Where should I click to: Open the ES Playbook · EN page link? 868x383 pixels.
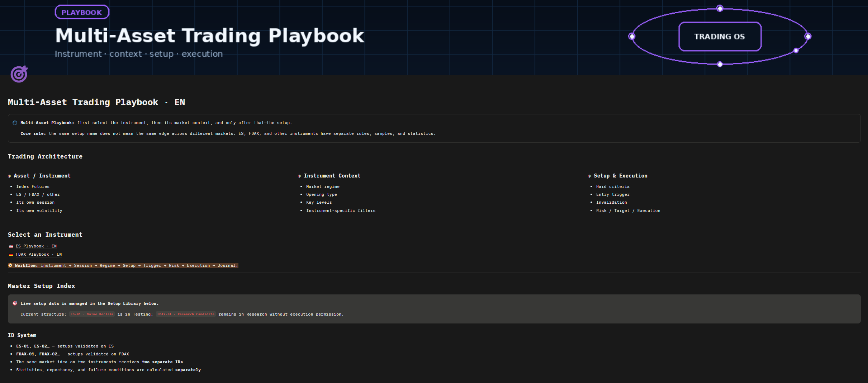click(36, 246)
